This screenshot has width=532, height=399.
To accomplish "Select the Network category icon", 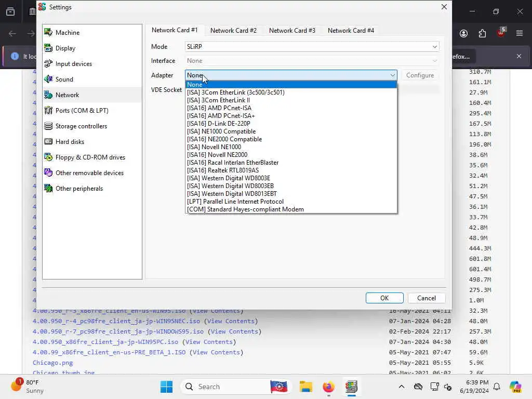I will pyautogui.click(x=48, y=95).
